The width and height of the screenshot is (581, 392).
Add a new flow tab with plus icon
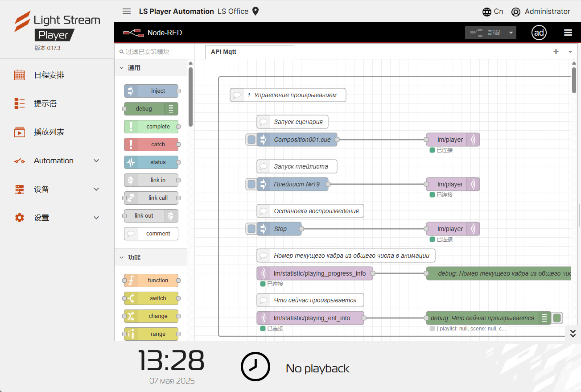point(556,52)
